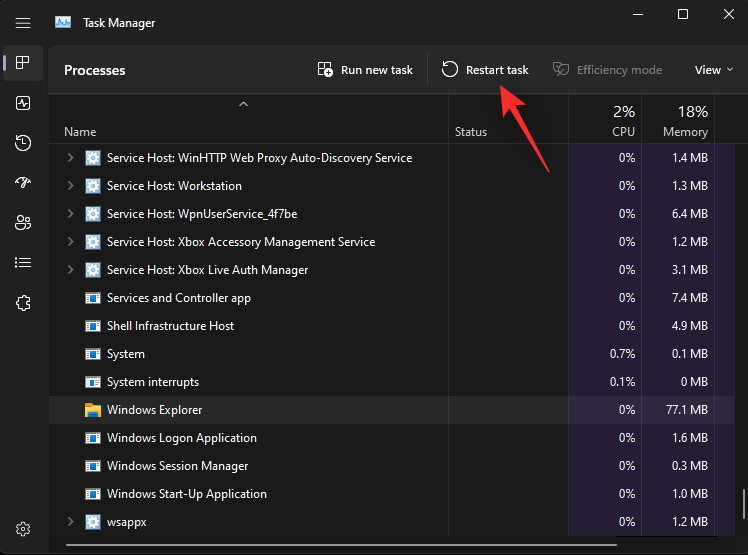Click the 0.1% CPU value for System interrupts
The image size is (748, 555).
[x=623, y=382]
